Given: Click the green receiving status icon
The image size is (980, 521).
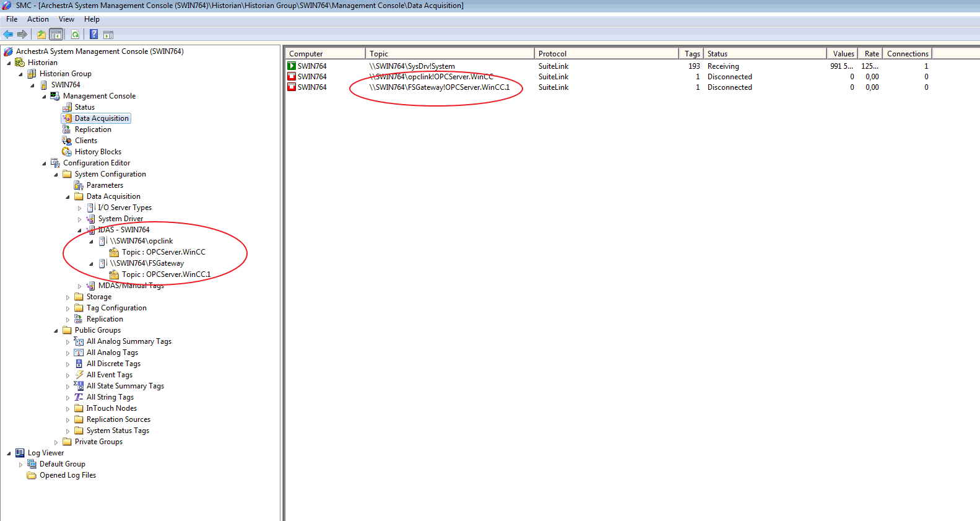Looking at the screenshot, I should point(292,66).
